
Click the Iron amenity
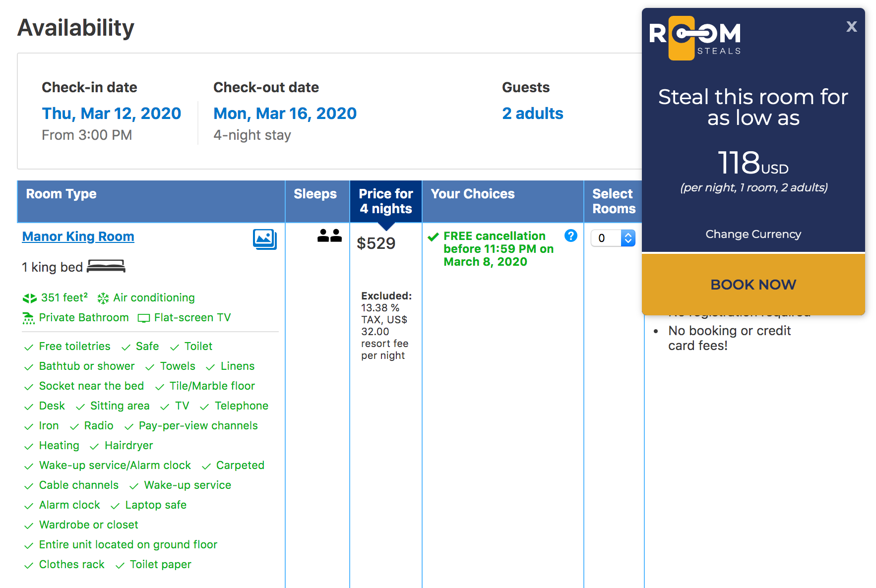pyautogui.click(x=49, y=425)
